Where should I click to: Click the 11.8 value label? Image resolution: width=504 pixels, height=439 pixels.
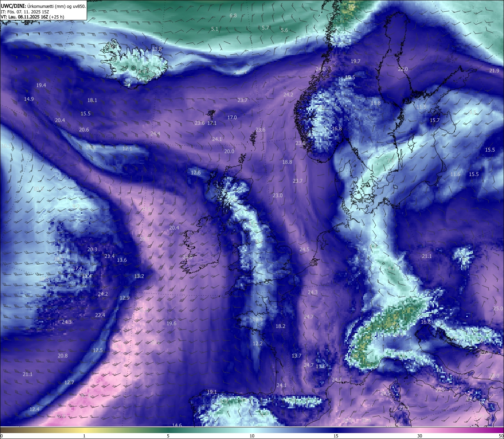point(376,103)
